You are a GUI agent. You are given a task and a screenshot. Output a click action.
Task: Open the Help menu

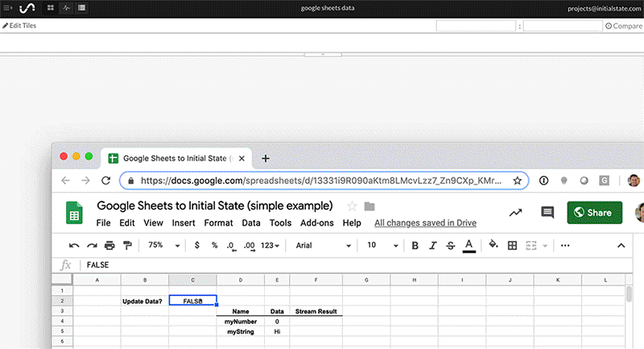click(x=352, y=222)
